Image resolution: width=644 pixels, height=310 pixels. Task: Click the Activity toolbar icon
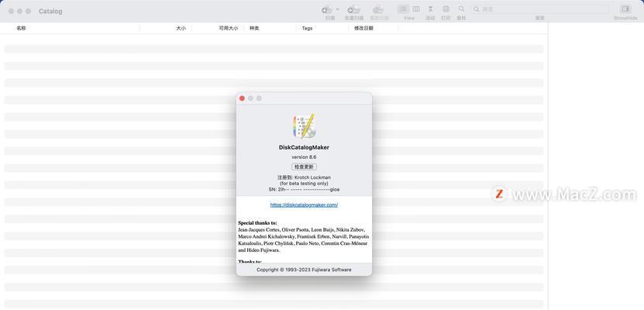430,9
